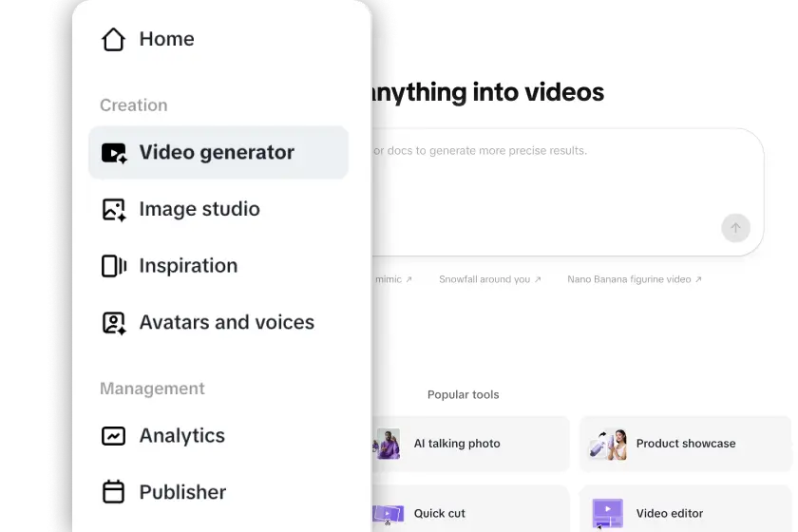Open the Product showcase tool
Viewport: 798px width, 532px height.
[685, 444]
